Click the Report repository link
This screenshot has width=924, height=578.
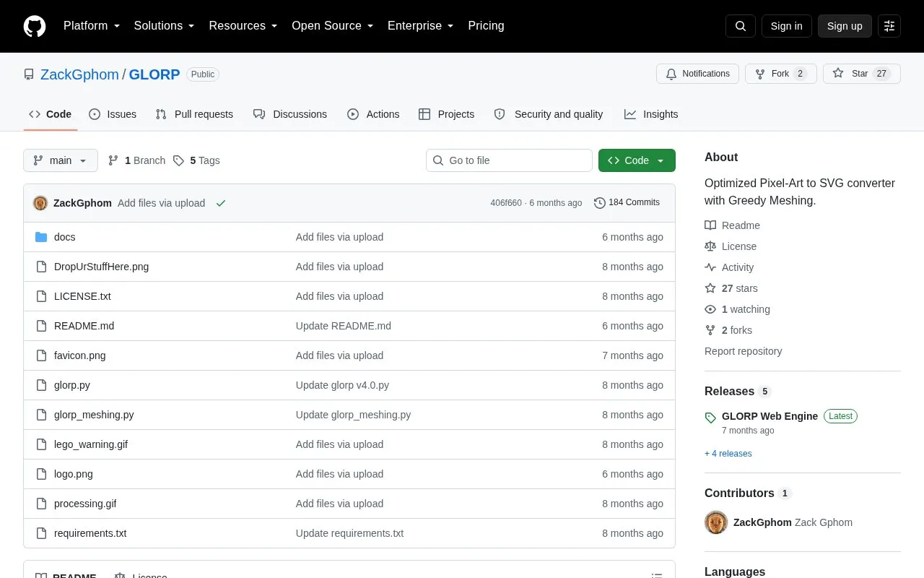click(744, 351)
